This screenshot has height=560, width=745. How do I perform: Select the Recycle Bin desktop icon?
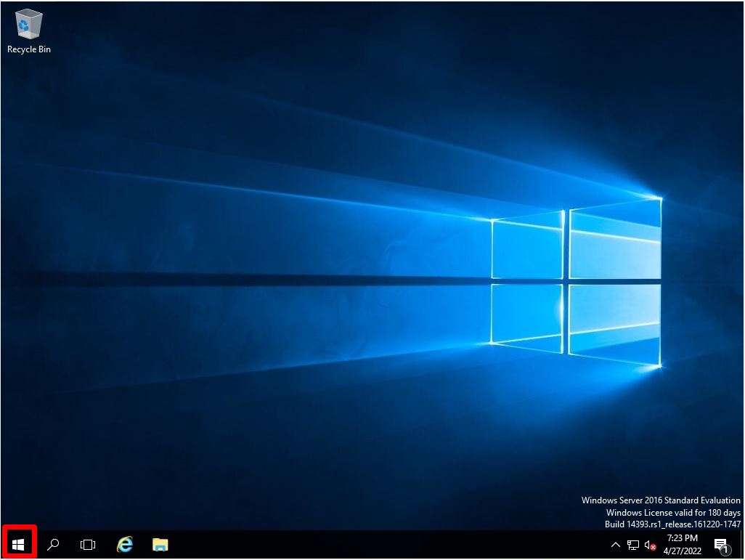pos(28,31)
